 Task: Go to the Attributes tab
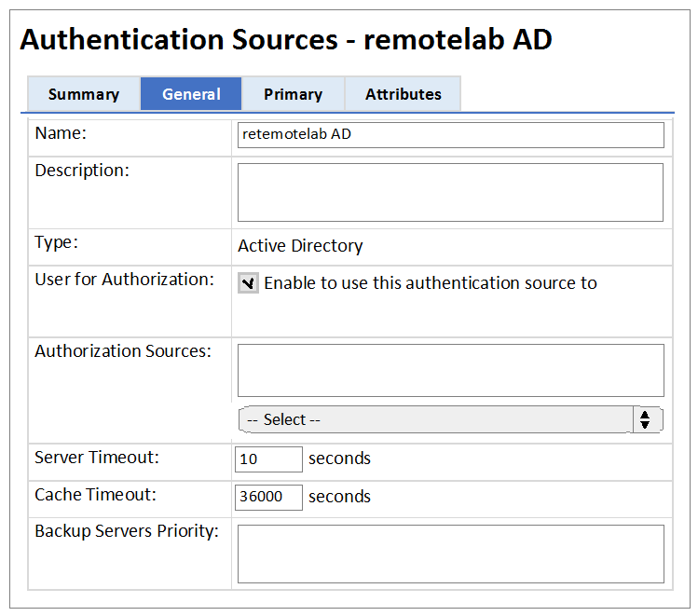pyautogui.click(x=403, y=94)
